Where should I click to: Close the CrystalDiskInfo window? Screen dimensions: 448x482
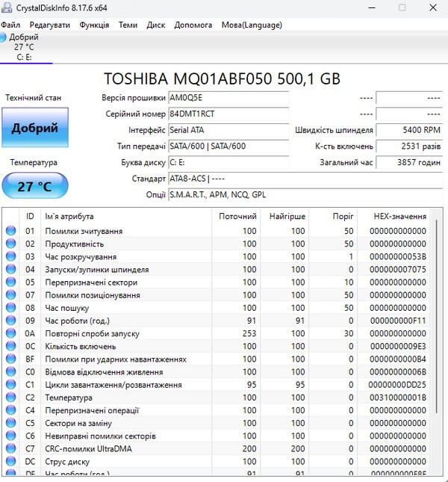[x=433, y=7]
